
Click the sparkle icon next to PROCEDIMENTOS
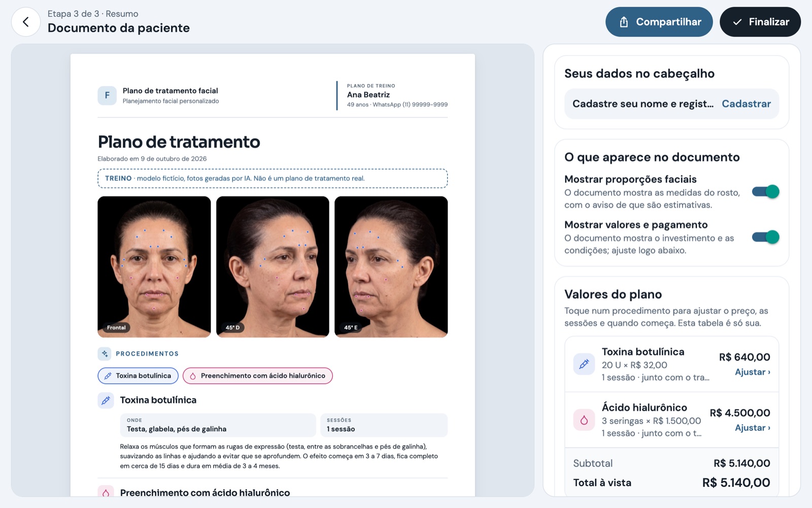(105, 353)
